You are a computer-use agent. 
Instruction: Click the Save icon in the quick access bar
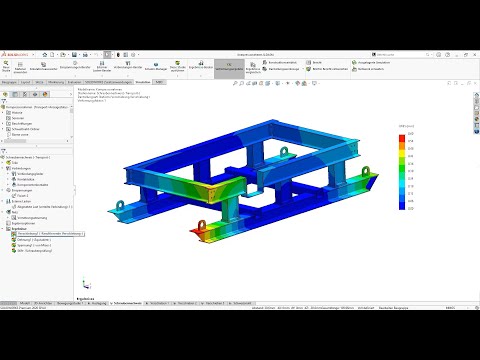coord(74,54)
